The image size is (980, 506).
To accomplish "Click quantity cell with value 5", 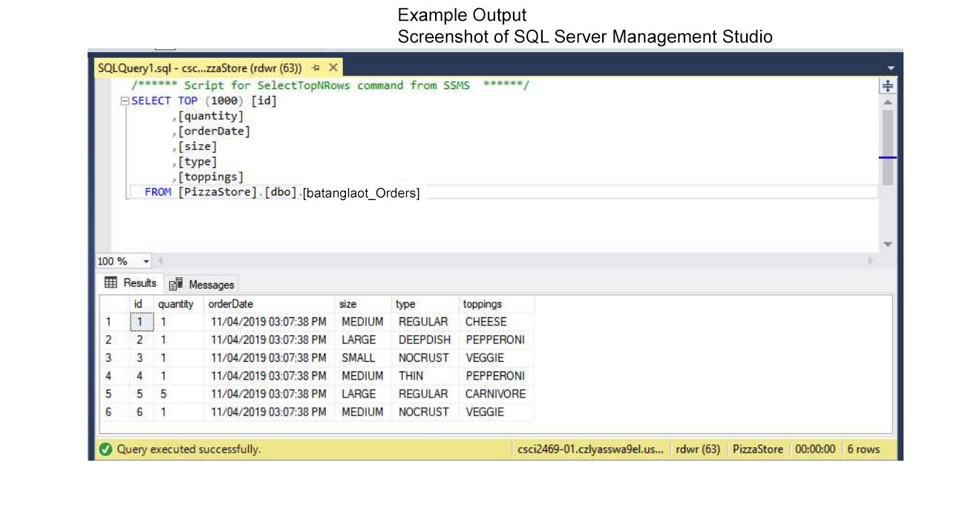I will [x=178, y=394].
